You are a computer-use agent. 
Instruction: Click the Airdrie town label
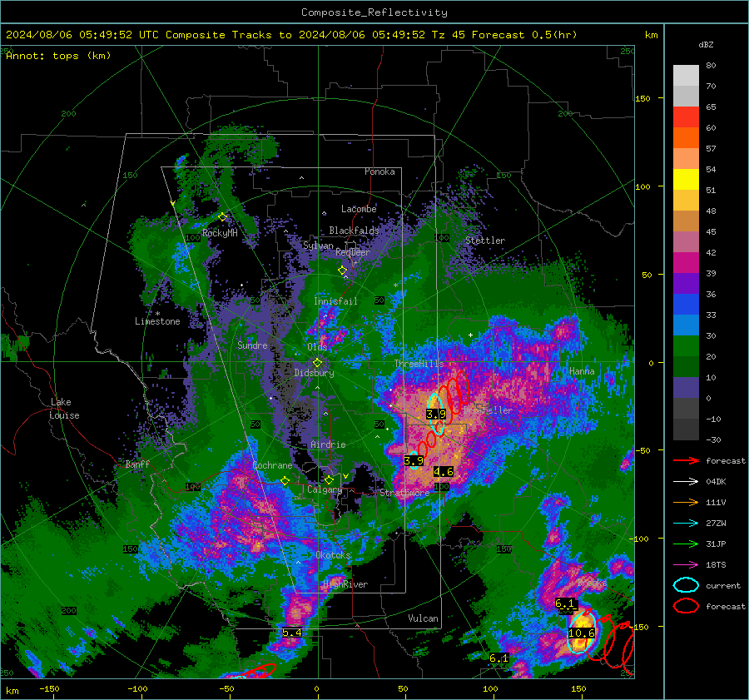pos(328,444)
